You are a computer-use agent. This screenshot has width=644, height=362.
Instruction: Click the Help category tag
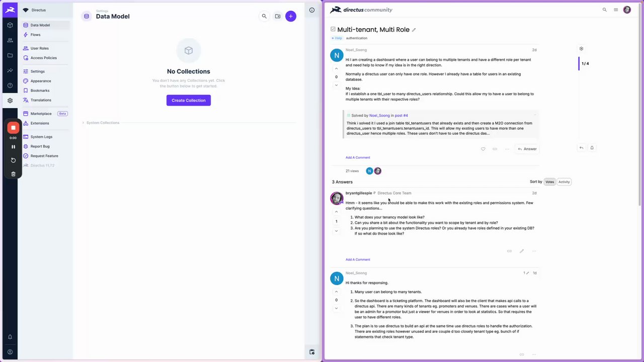point(337,38)
